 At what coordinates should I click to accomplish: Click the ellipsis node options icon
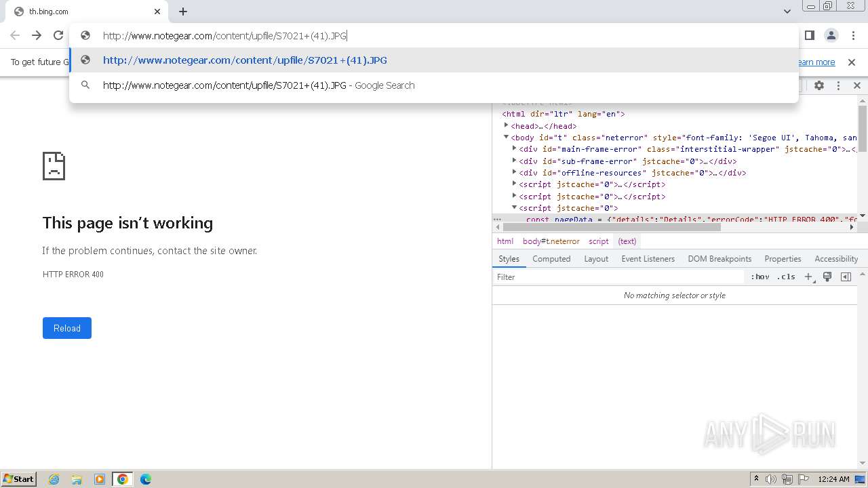pos(497,219)
